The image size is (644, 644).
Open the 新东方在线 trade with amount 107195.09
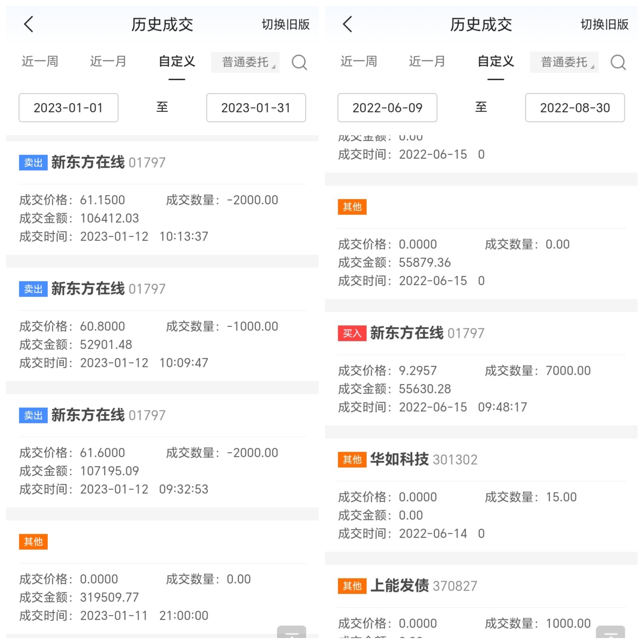(162, 451)
